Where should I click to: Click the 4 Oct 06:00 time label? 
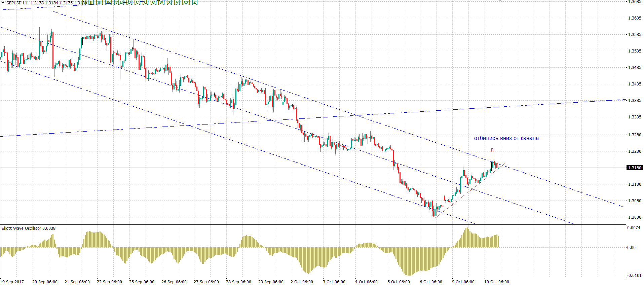click(366, 282)
